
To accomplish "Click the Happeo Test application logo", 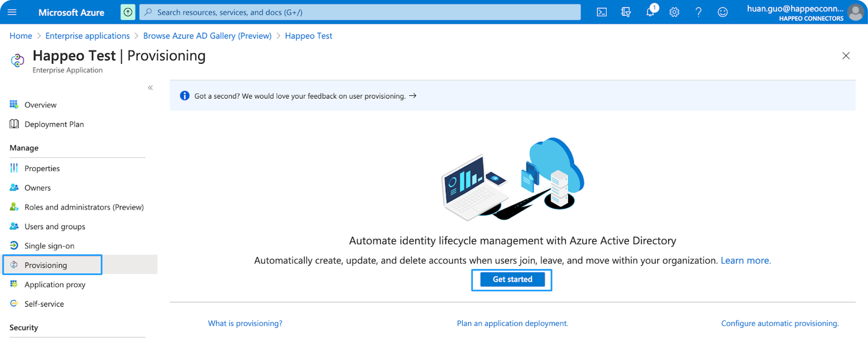I will pos(17,60).
